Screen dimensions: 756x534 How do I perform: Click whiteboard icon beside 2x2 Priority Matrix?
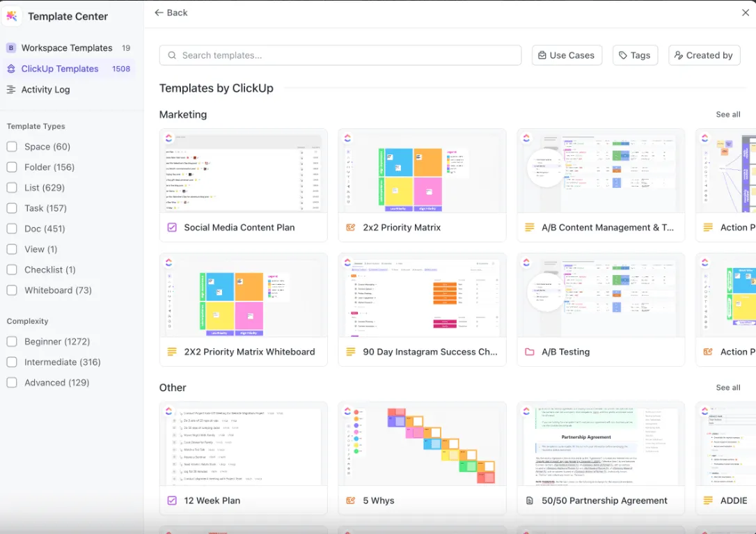(351, 227)
